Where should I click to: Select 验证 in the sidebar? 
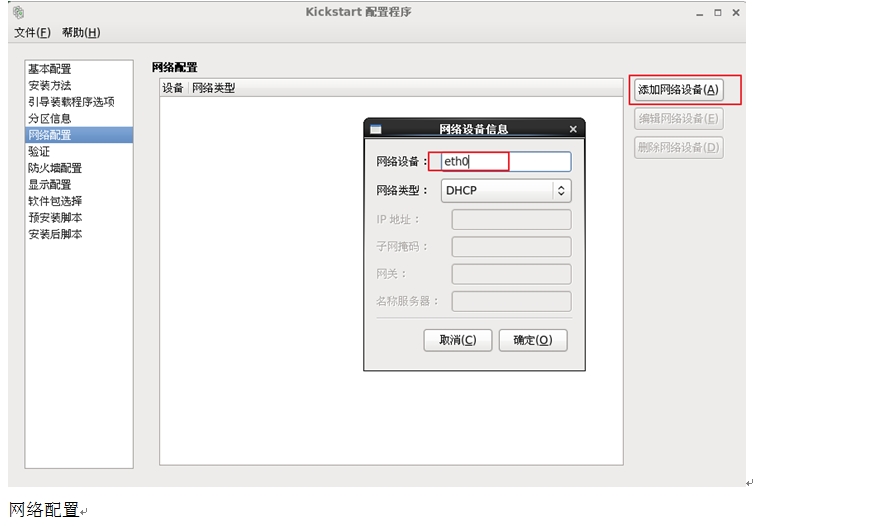pyautogui.click(x=79, y=151)
